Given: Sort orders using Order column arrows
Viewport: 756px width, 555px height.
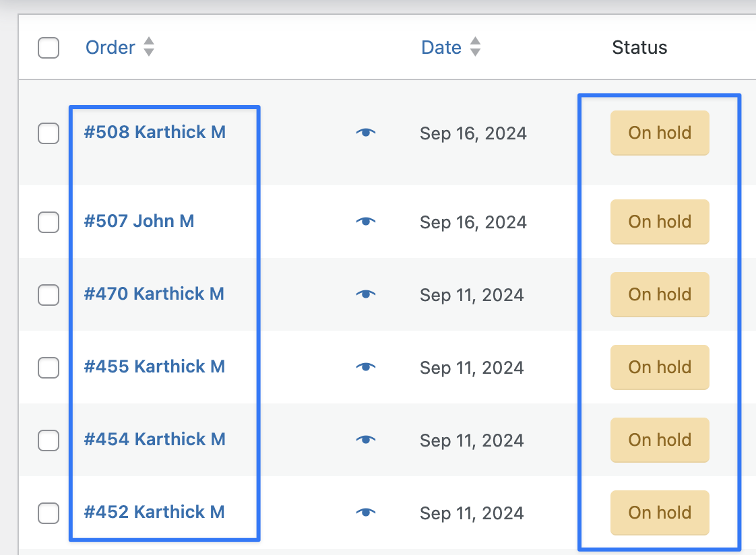Looking at the screenshot, I should tap(149, 46).
